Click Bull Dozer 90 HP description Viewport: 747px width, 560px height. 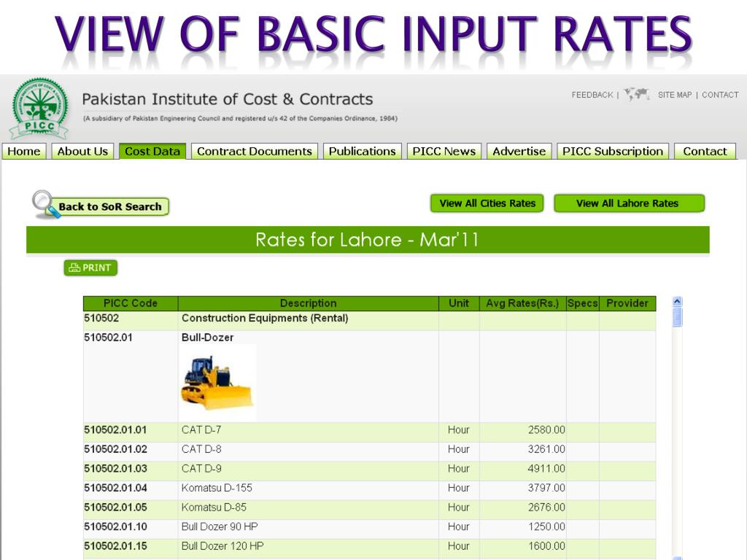tap(220, 527)
